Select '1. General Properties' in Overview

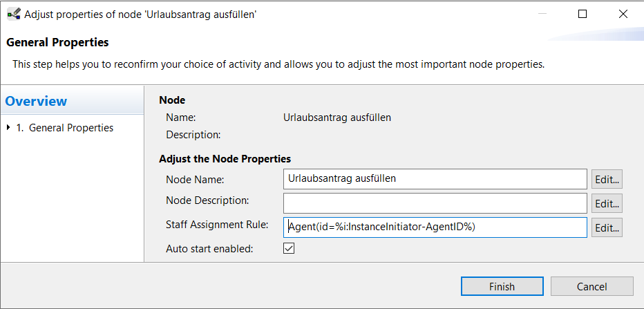[x=64, y=128]
